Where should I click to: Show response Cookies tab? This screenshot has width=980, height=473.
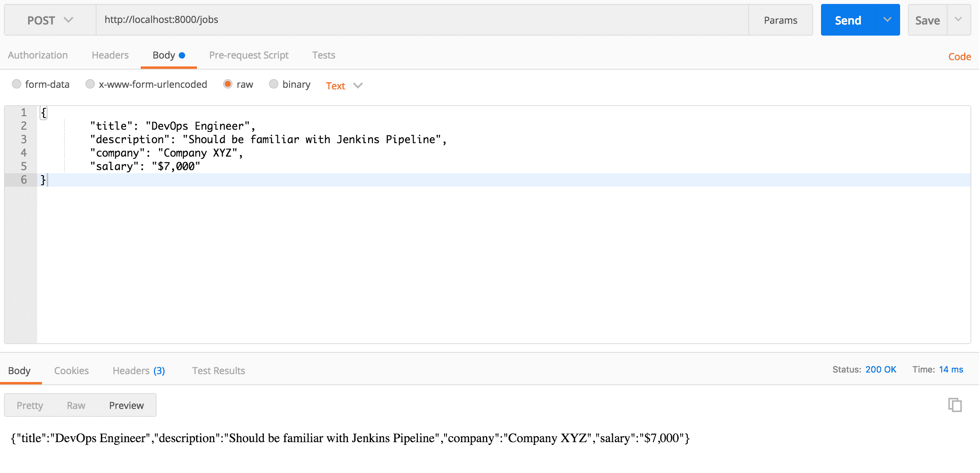(71, 371)
